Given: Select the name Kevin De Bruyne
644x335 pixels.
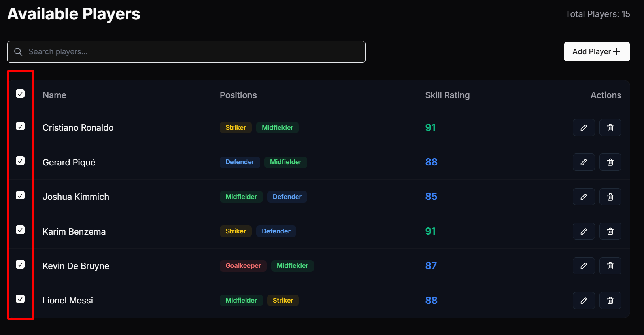Looking at the screenshot, I should 76,266.
